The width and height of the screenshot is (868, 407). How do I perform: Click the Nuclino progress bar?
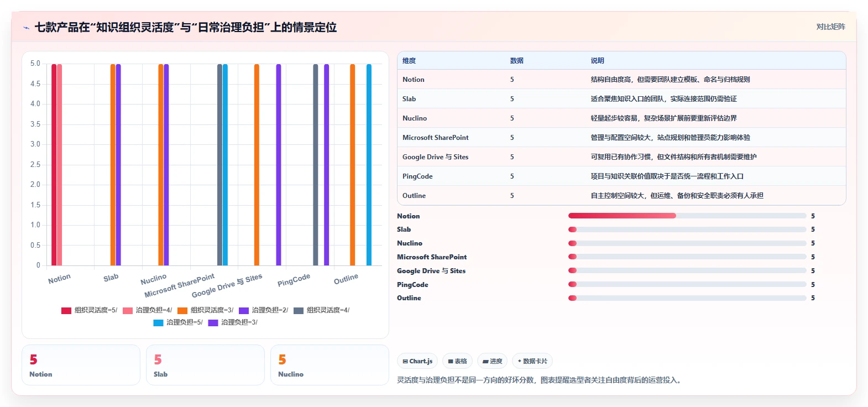click(687, 243)
